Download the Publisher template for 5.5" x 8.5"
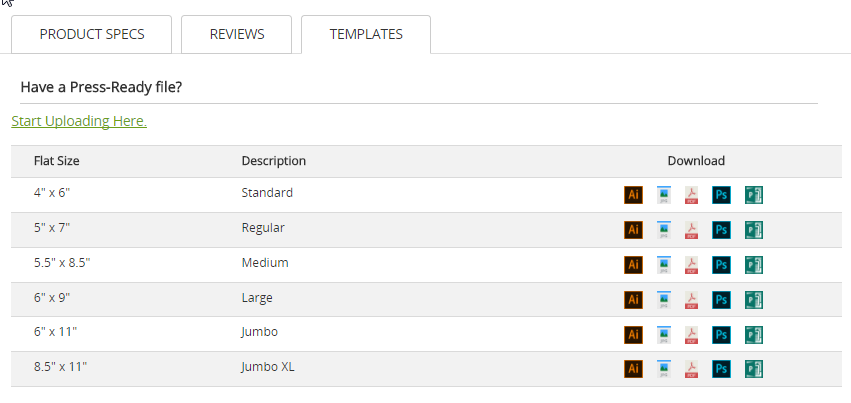Image resolution: width=851 pixels, height=403 pixels. 754,265
